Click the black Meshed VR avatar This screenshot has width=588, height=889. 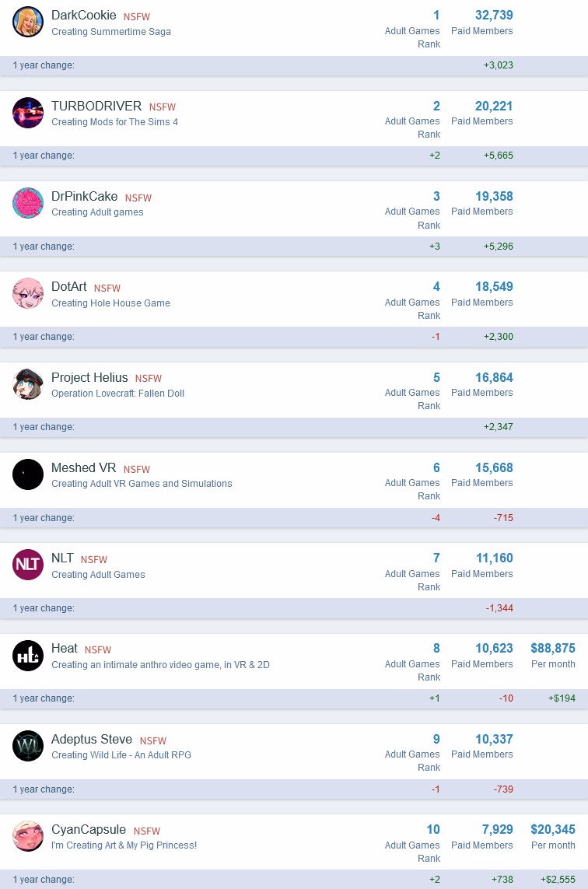tap(28, 474)
